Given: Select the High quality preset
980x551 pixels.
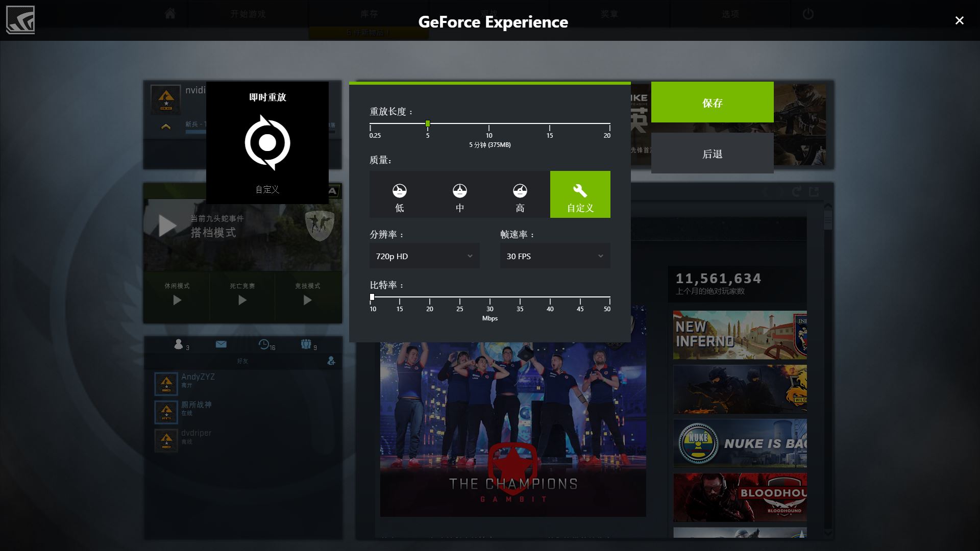Looking at the screenshot, I should tap(520, 195).
